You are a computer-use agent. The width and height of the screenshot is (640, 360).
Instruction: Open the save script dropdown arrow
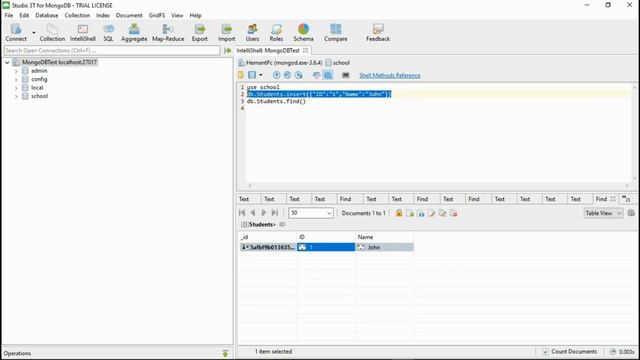tap(260, 75)
